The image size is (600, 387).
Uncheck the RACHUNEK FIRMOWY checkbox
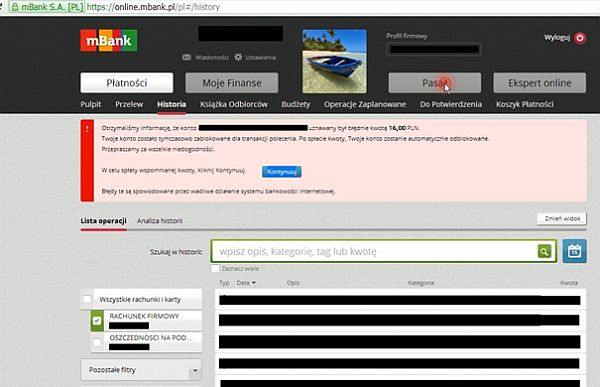(x=97, y=321)
